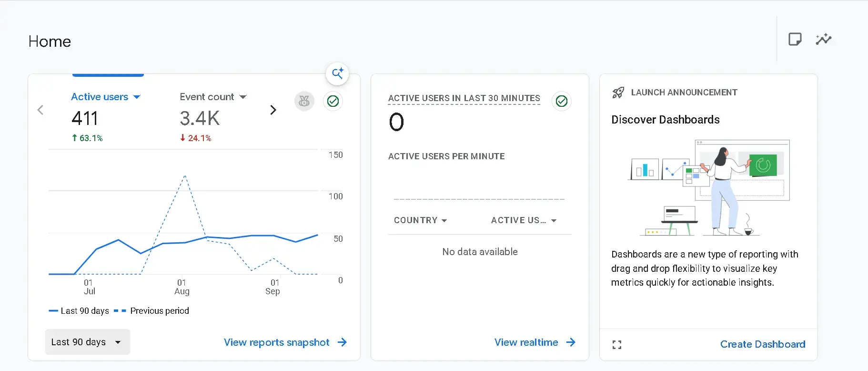Click the Discover Dashboards illustration
Viewport: 868px width, 371px height.
(709, 188)
